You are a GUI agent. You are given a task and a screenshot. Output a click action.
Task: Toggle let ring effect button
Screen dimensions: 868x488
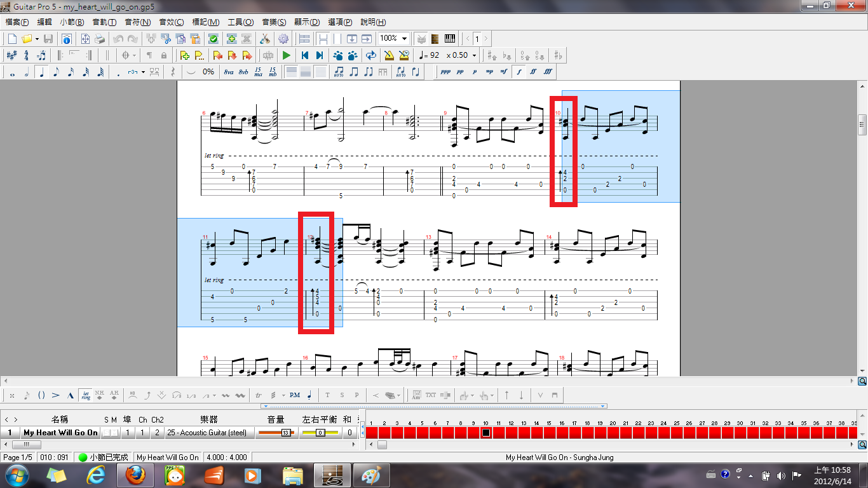[85, 395]
